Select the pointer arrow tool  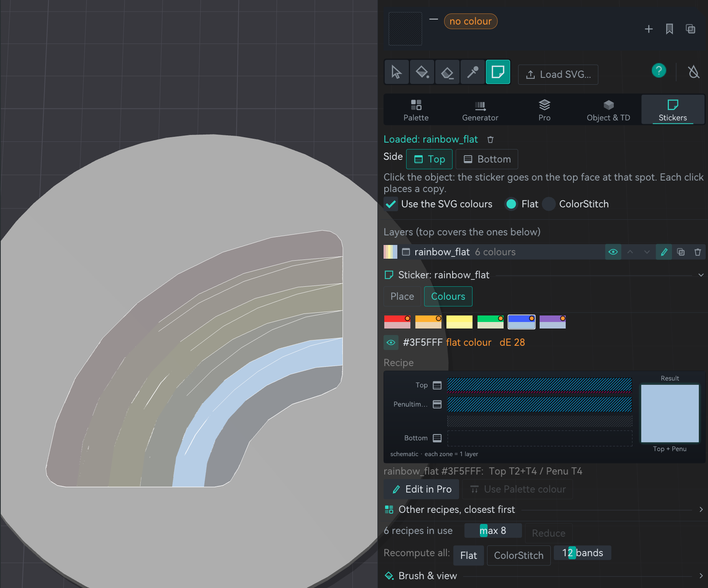(x=397, y=72)
